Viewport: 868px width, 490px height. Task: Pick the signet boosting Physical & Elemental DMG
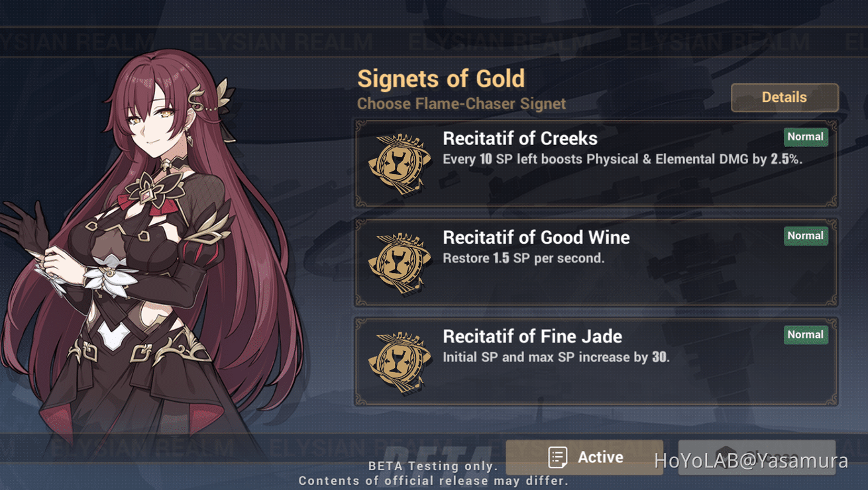622,160
